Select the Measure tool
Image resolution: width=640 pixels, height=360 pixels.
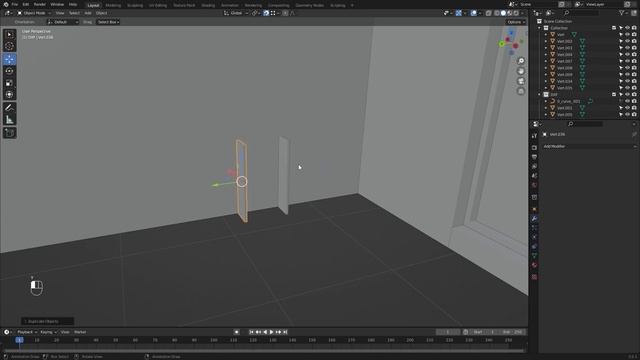tap(9, 120)
